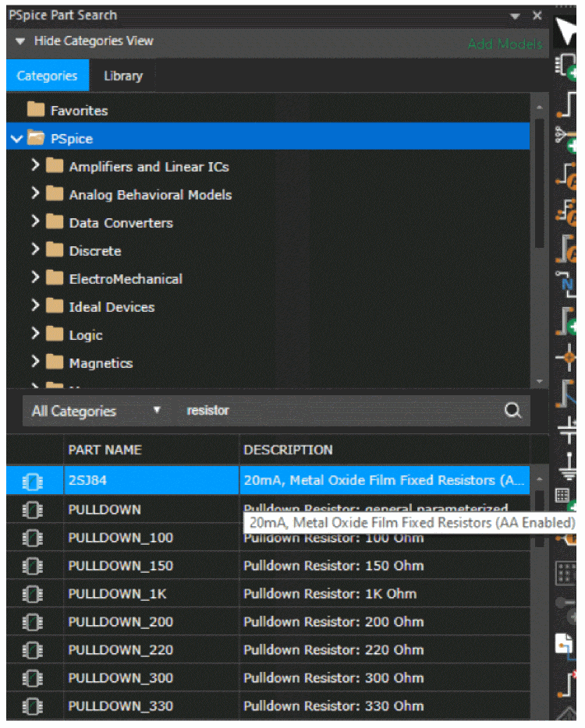Click the Add Models link
The image size is (585, 728).
coord(505,44)
